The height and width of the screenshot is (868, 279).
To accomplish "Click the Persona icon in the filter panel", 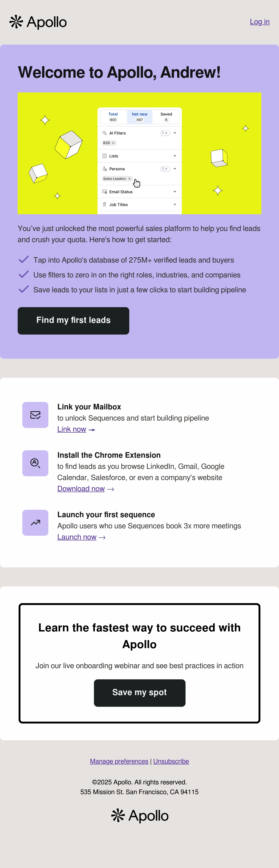I will (105, 169).
